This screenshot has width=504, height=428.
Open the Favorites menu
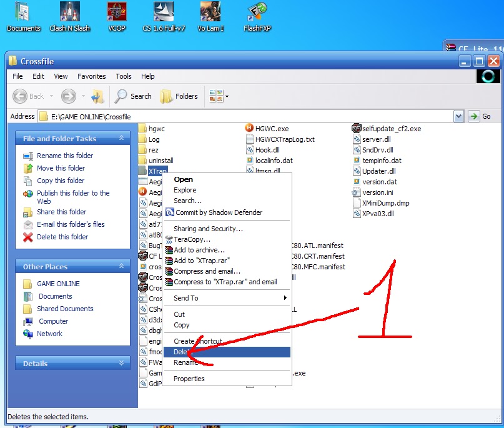[92, 76]
